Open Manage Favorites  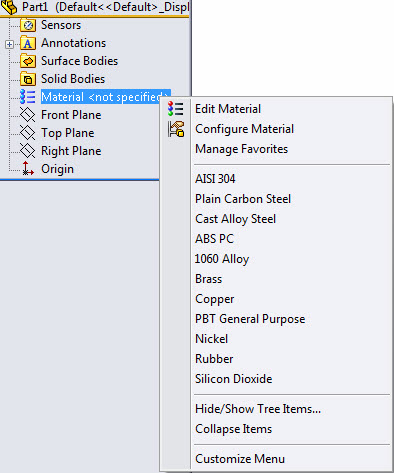[x=241, y=149]
